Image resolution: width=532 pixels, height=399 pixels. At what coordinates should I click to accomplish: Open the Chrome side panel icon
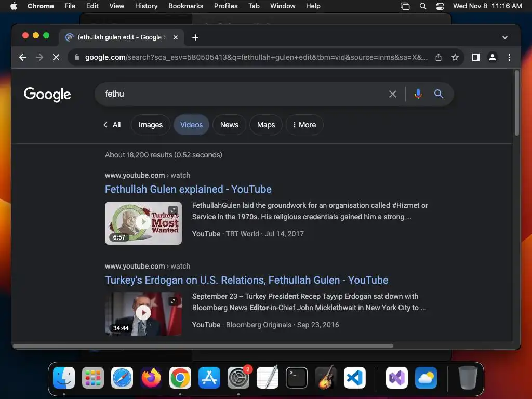[x=476, y=57]
